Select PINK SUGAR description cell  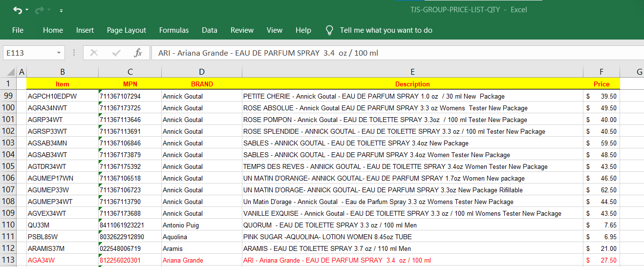(412, 237)
